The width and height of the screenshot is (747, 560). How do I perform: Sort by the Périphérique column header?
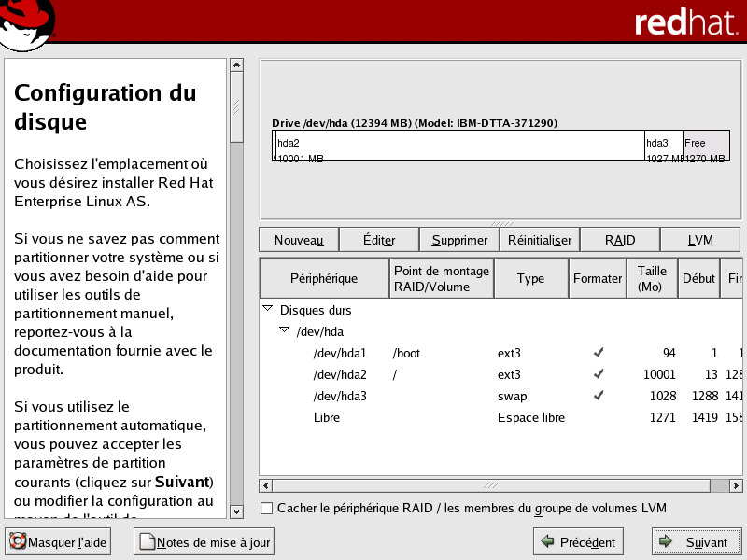(x=323, y=278)
